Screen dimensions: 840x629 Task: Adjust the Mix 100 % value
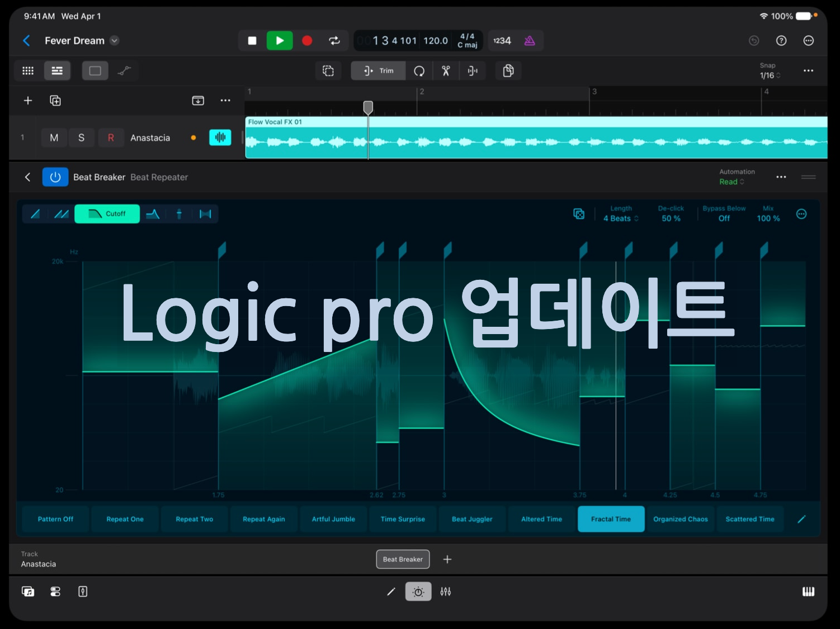768,214
